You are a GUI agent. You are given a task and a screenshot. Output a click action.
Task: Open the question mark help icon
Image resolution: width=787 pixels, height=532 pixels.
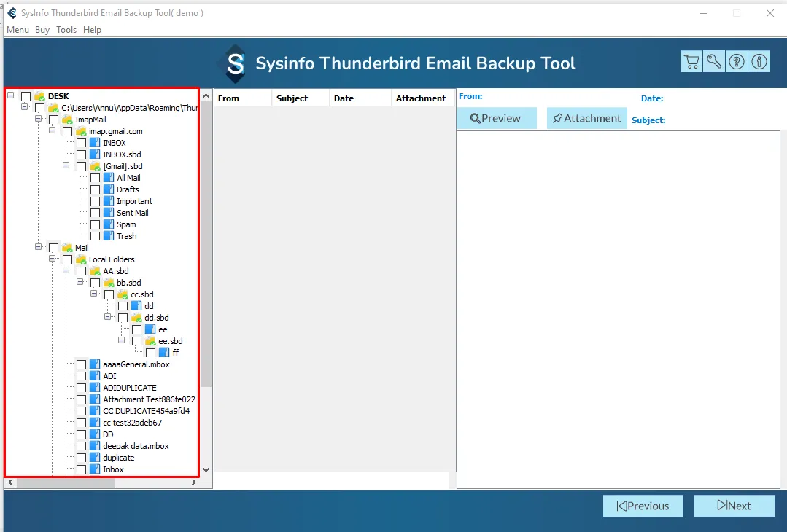coord(737,62)
